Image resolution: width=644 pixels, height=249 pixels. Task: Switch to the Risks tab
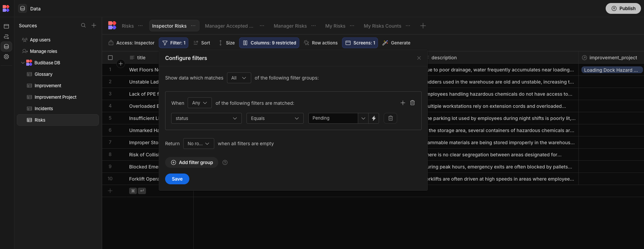(128, 26)
